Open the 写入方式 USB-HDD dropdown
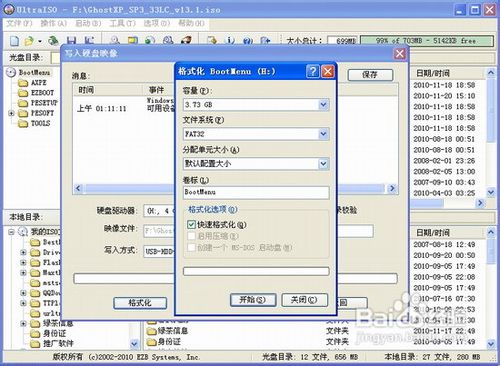This screenshot has height=366, width=500. point(159,251)
